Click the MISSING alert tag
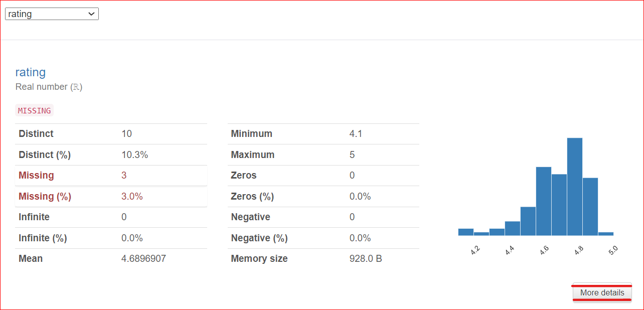This screenshot has width=644, height=310. (34, 110)
